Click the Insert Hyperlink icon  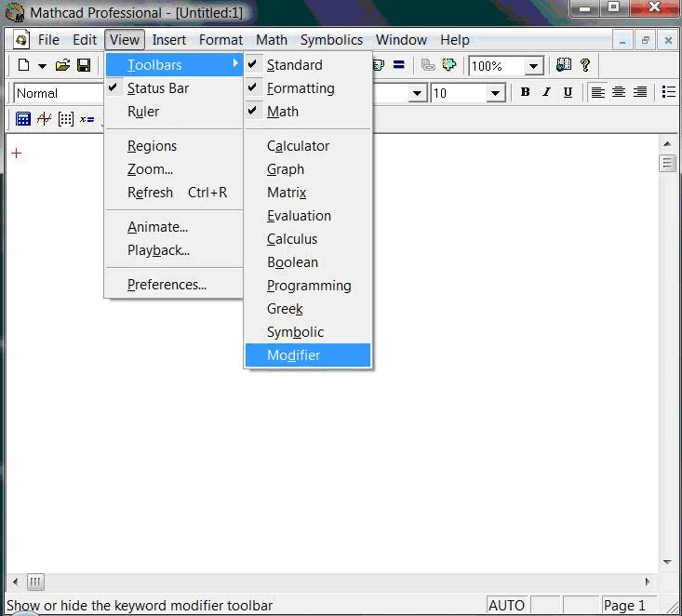click(428, 66)
